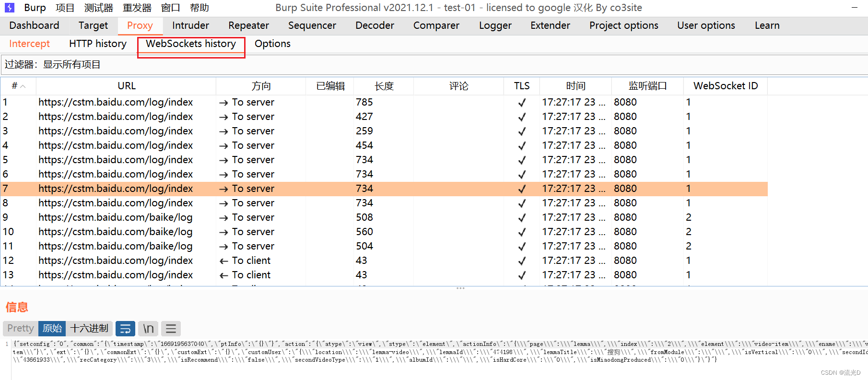Screen dimensions: 868x380
Task: Switch message view to Pretty
Action: (x=21, y=329)
